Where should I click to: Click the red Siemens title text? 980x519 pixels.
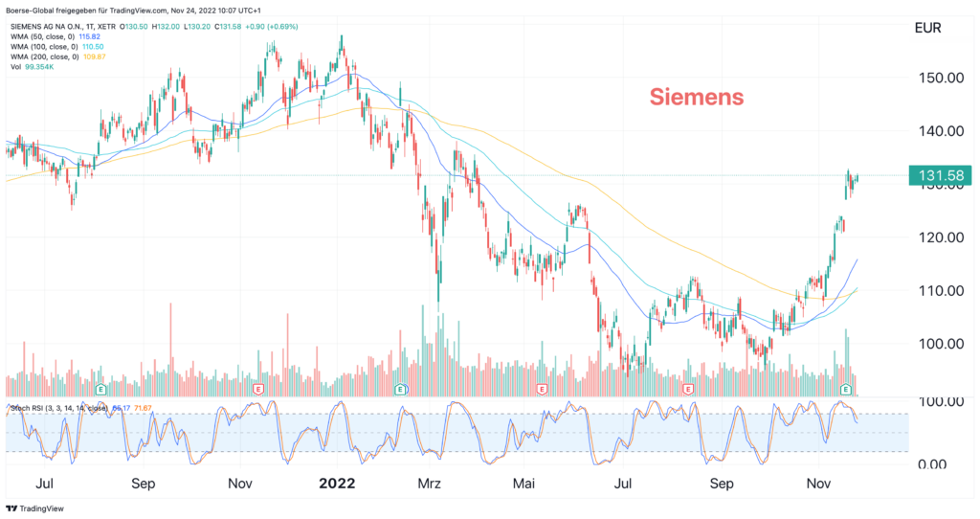pyautogui.click(x=697, y=97)
